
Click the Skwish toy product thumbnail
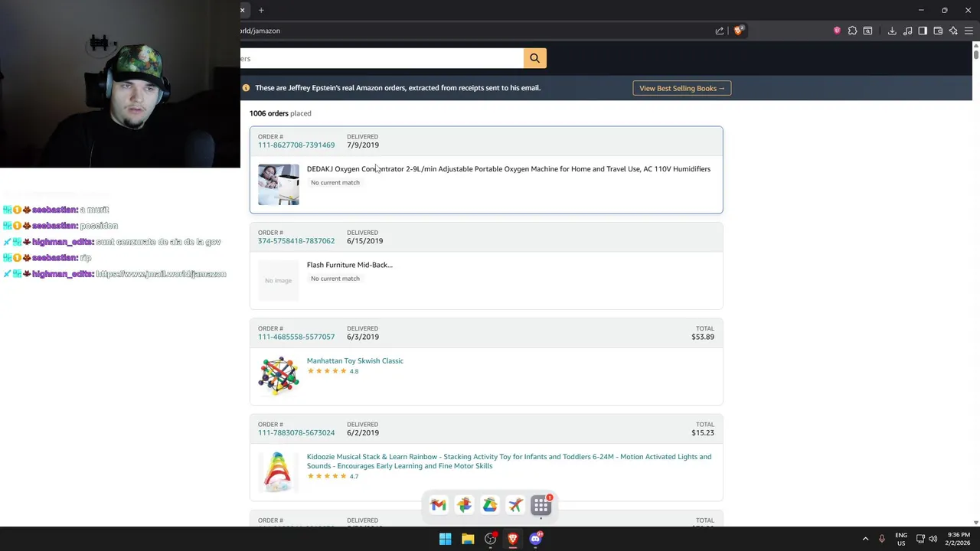pyautogui.click(x=279, y=377)
